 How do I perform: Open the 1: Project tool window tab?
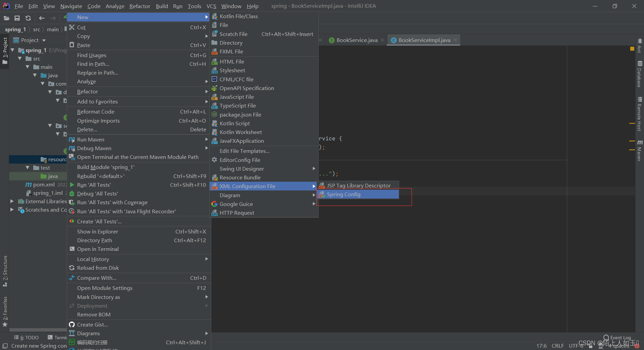[5, 51]
